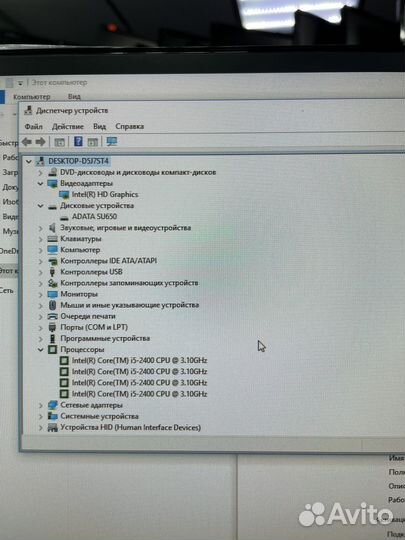Screen dimensions: 405x540
Task: Click the Intel HD Graphics adapter icon
Action: point(64,195)
